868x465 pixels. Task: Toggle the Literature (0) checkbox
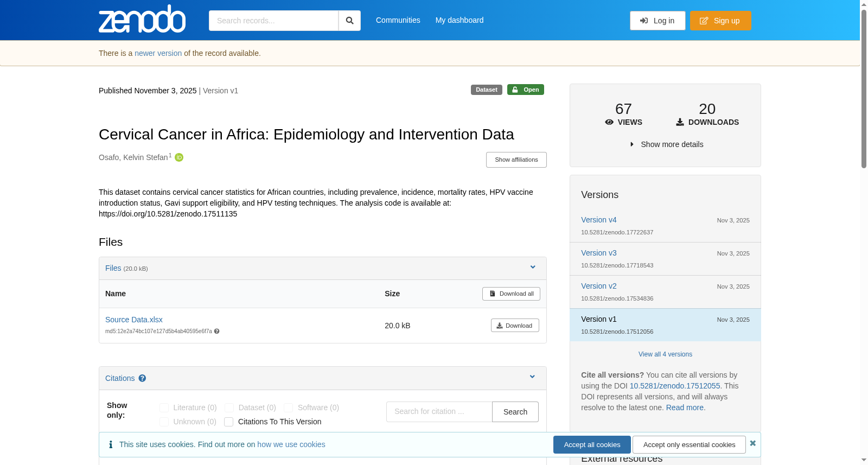164,407
